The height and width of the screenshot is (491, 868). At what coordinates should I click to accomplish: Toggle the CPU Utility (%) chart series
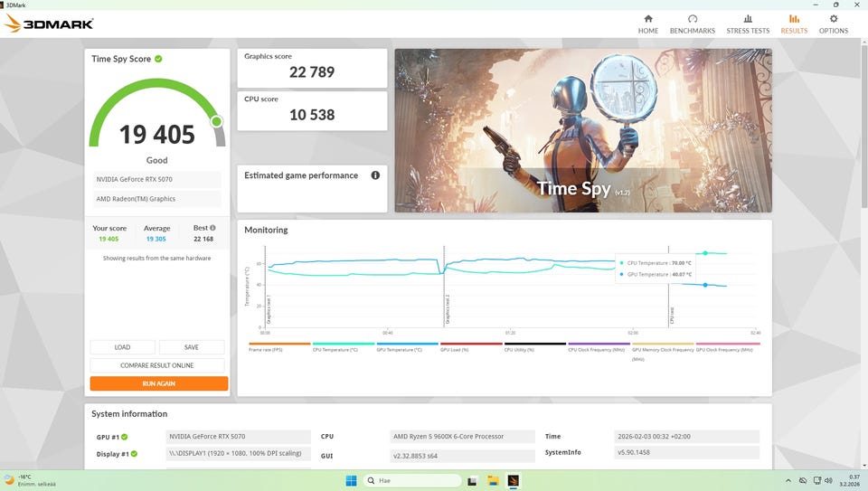534,347
